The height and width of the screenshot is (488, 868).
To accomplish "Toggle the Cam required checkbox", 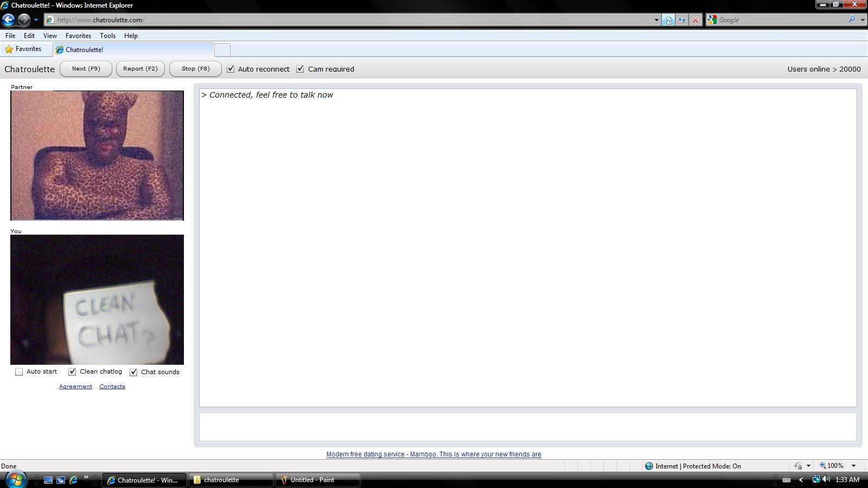I will coord(300,69).
